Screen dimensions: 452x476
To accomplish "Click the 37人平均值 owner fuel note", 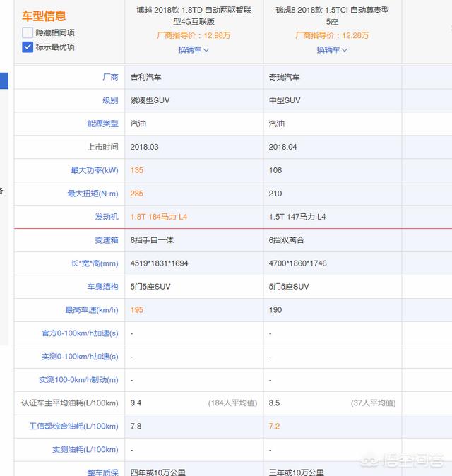I will click(373, 403).
